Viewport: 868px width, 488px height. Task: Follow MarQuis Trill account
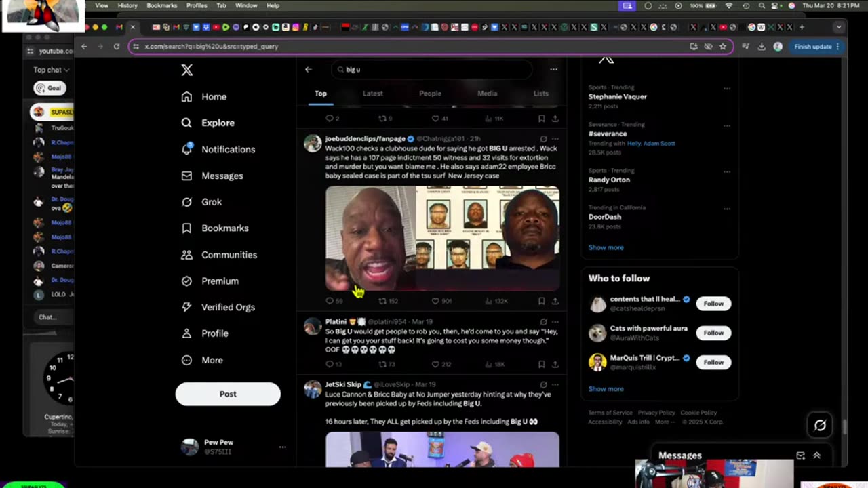(713, 362)
